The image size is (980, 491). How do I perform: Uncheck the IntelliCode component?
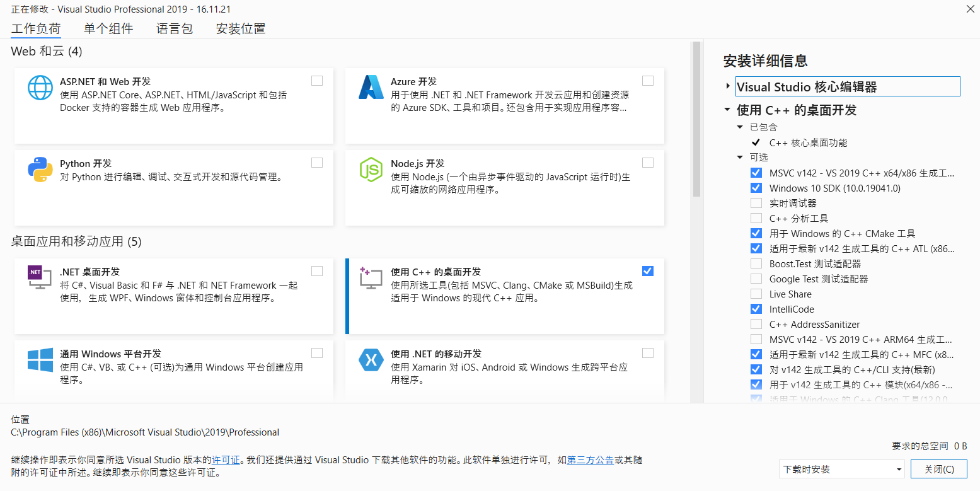click(x=756, y=309)
